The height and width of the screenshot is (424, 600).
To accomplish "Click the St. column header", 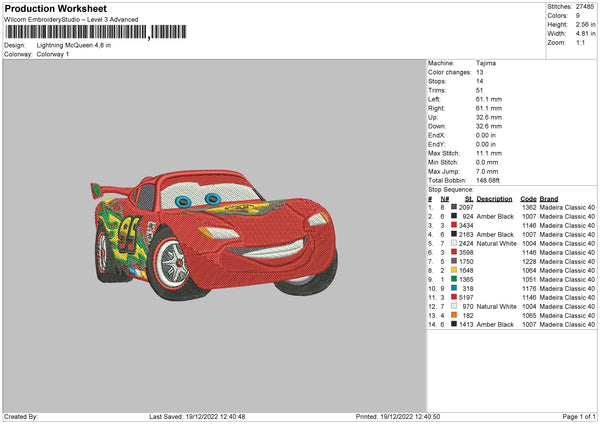I will [x=468, y=198].
